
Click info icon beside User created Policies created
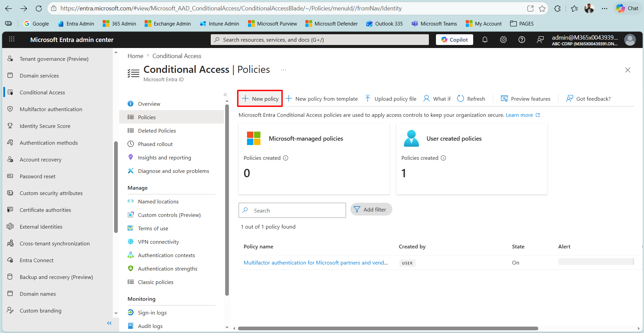443,158
